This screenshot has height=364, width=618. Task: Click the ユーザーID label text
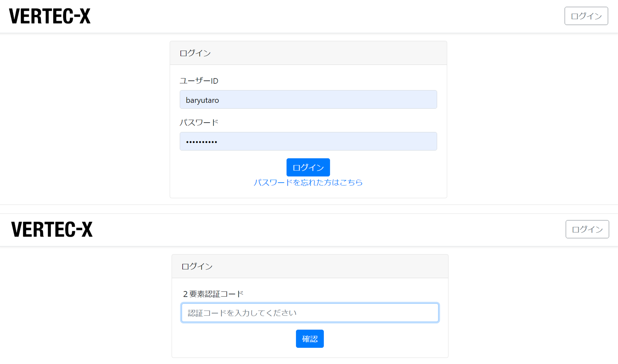pos(199,81)
